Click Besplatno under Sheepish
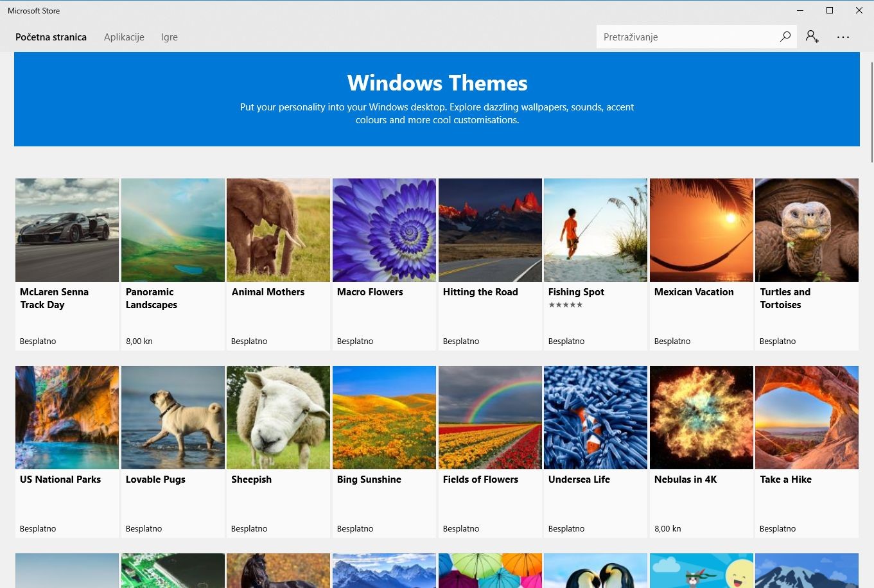 tap(249, 528)
